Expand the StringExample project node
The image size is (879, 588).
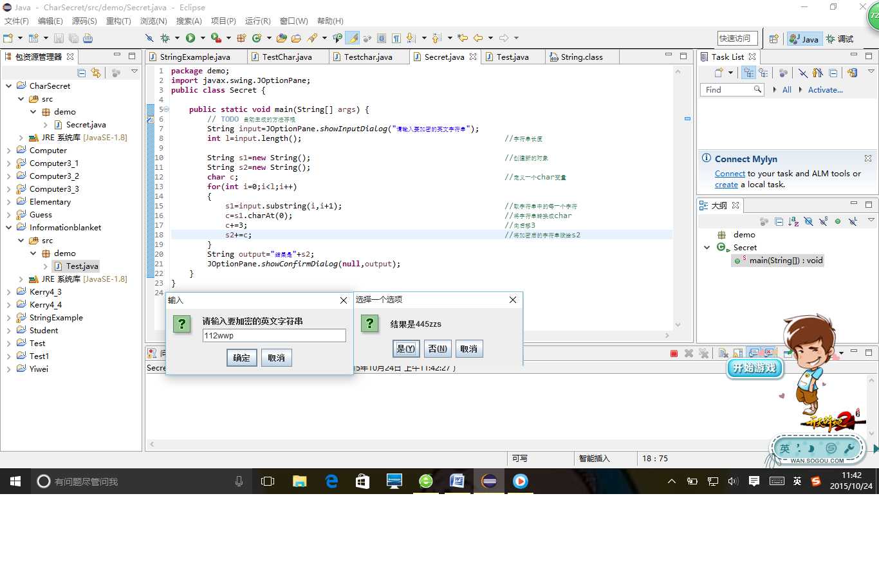9,318
